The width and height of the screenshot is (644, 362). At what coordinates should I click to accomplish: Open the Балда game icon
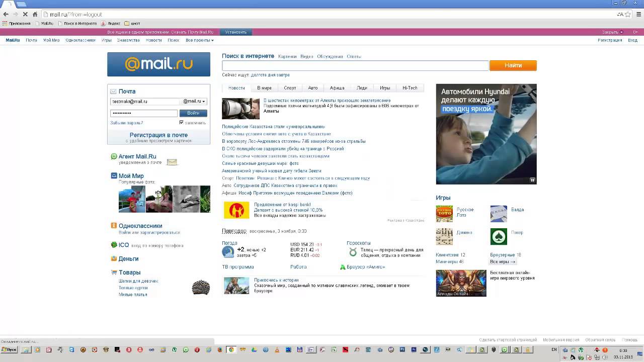tap(499, 214)
